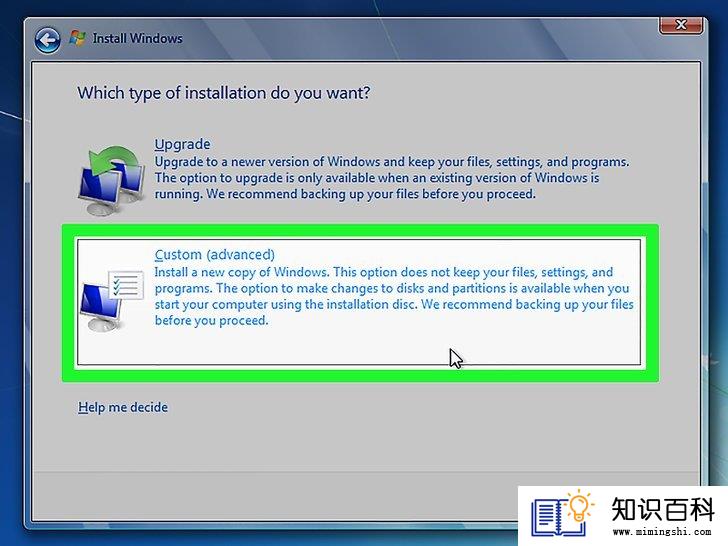Choose the Upgrade installation link

coord(182,144)
